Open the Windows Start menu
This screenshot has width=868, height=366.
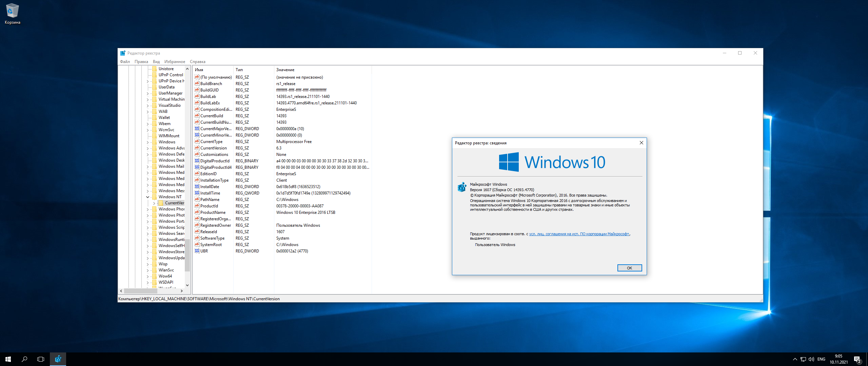click(x=8, y=359)
